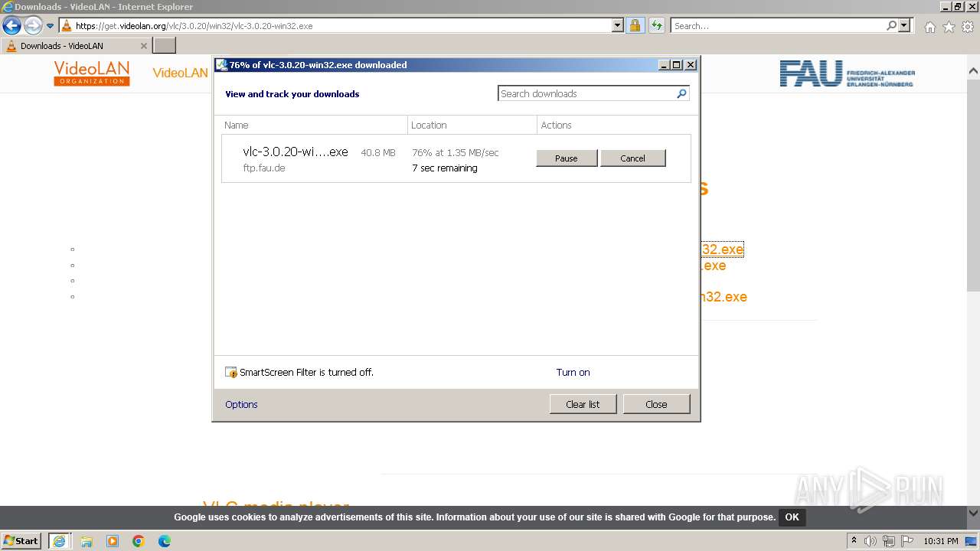Open the Tools gear icon

coord(968,27)
